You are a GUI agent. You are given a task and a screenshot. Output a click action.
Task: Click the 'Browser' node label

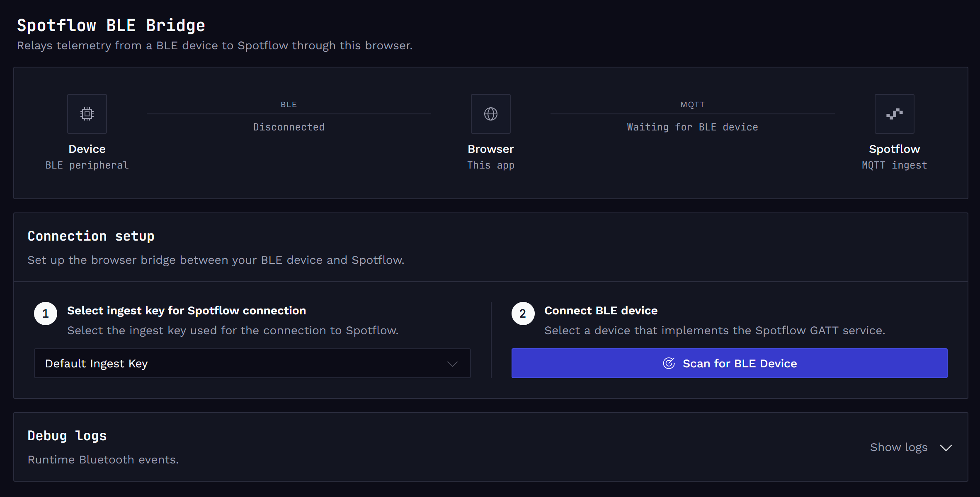tap(491, 149)
